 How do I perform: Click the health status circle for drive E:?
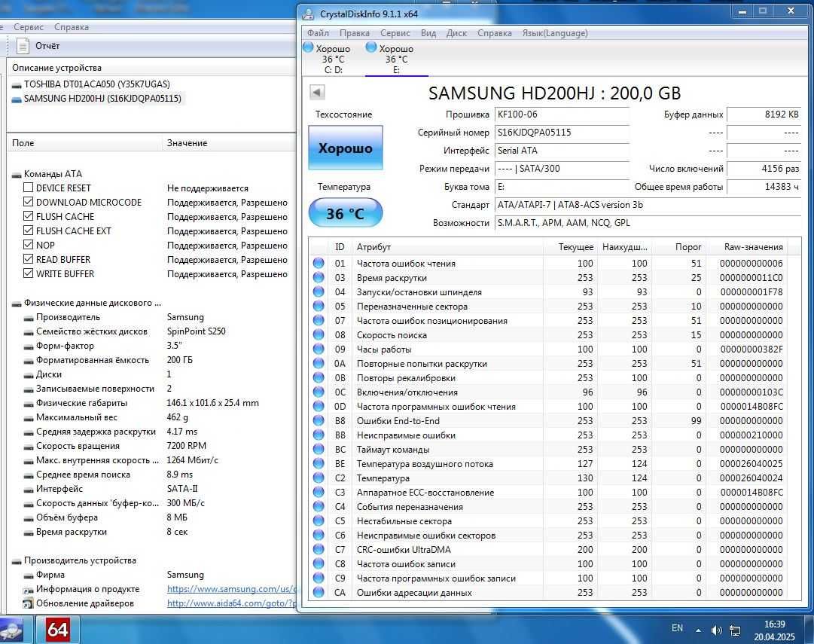370,47
